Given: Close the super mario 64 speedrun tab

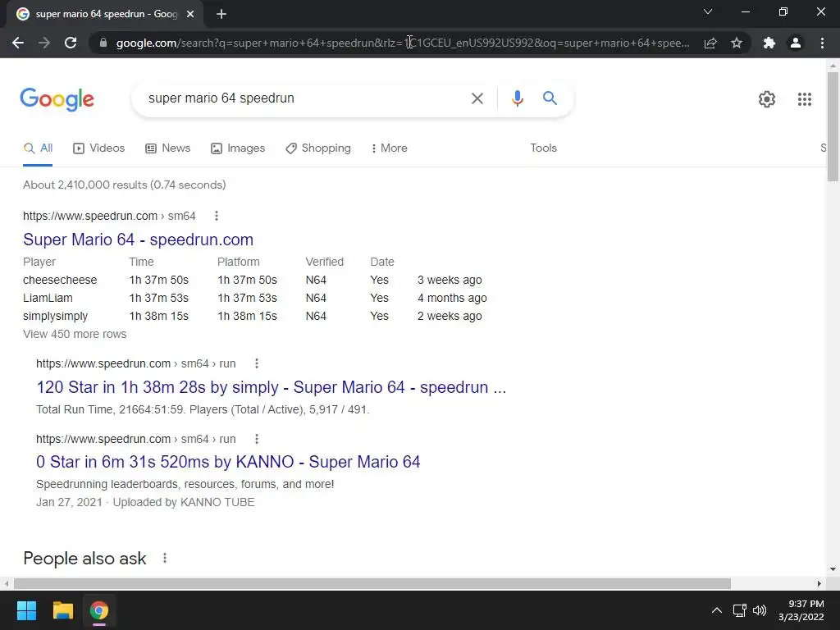Looking at the screenshot, I should [190, 14].
